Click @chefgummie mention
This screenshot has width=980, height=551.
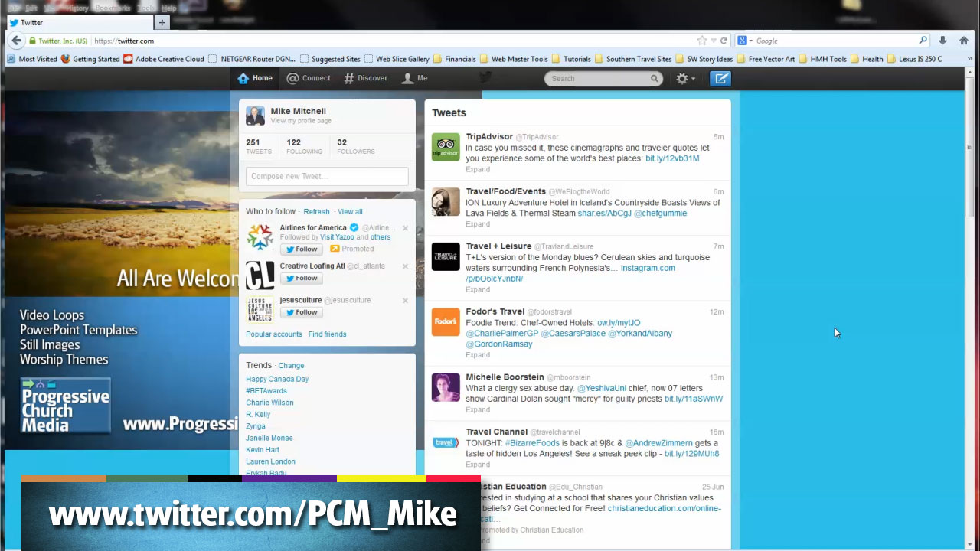coord(660,214)
